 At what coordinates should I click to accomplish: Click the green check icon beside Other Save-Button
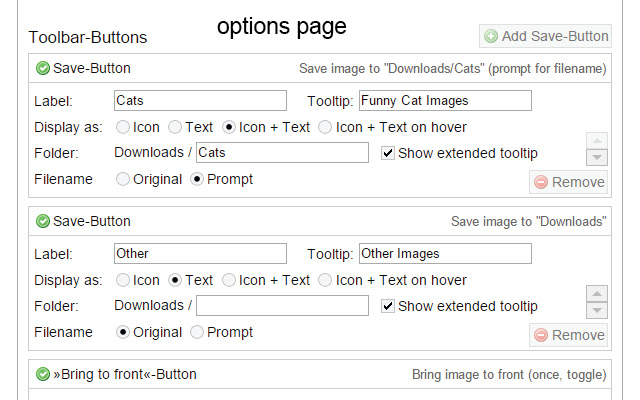point(43,221)
